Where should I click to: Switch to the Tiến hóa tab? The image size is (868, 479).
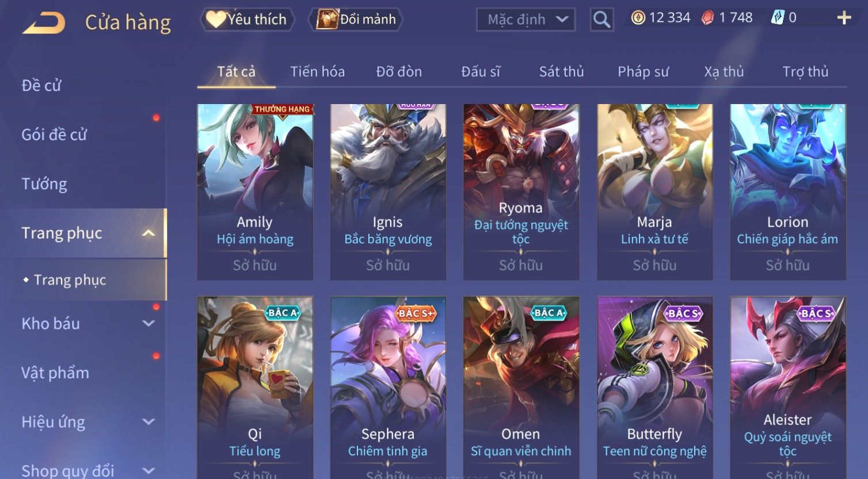point(317,72)
